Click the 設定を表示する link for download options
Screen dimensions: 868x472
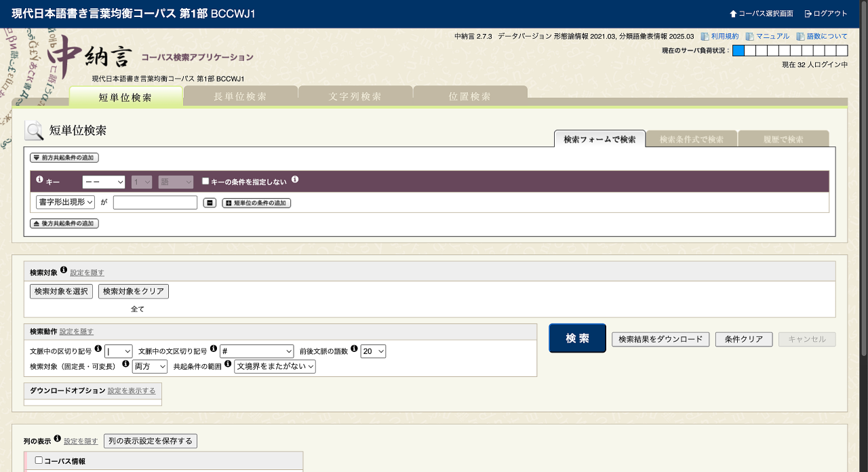(132, 391)
